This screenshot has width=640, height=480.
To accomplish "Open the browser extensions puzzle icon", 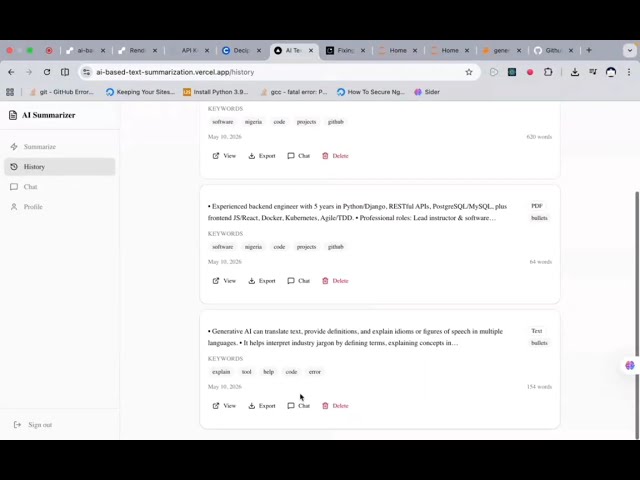I will [x=548, y=72].
